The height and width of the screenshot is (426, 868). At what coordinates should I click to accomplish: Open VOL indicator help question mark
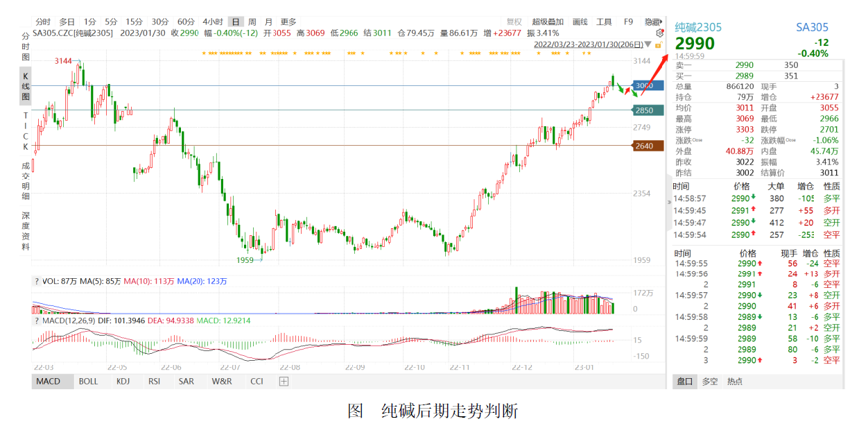pos(37,282)
